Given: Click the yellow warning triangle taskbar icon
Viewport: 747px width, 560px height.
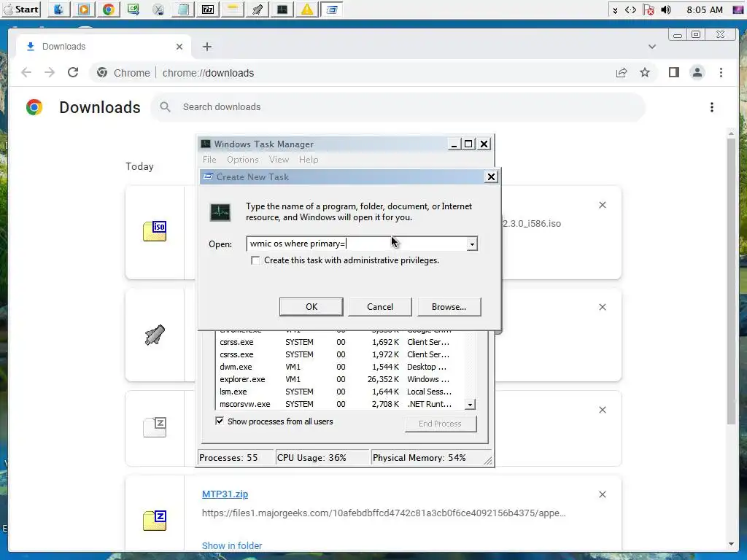Looking at the screenshot, I should coord(307,9).
